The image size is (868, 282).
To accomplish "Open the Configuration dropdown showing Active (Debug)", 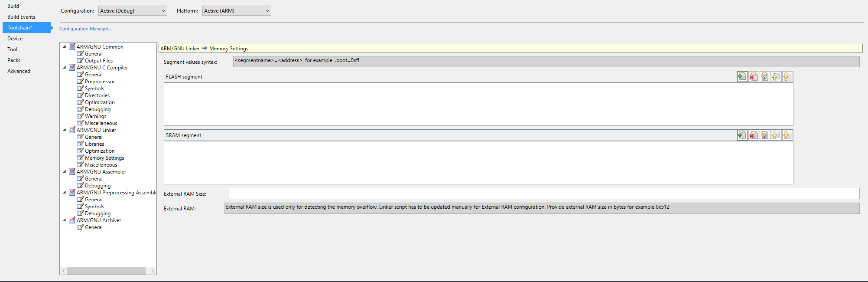I will pyautogui.click(x=133, y=11).
